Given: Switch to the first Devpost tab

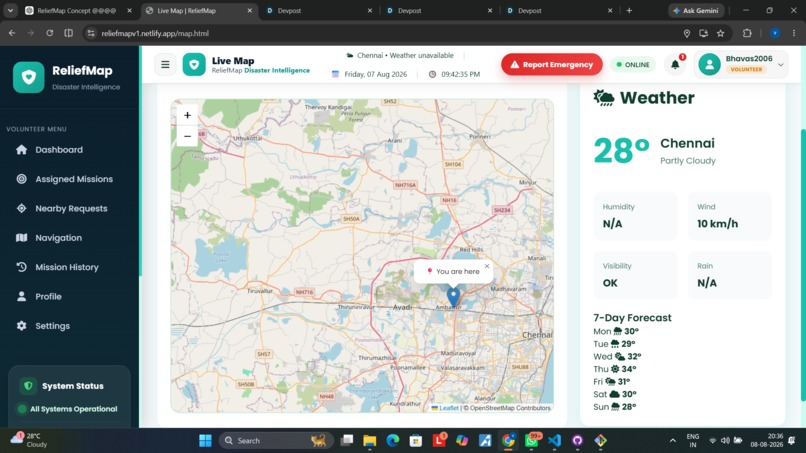Looking at the screenshot, I should pos(319,10).
